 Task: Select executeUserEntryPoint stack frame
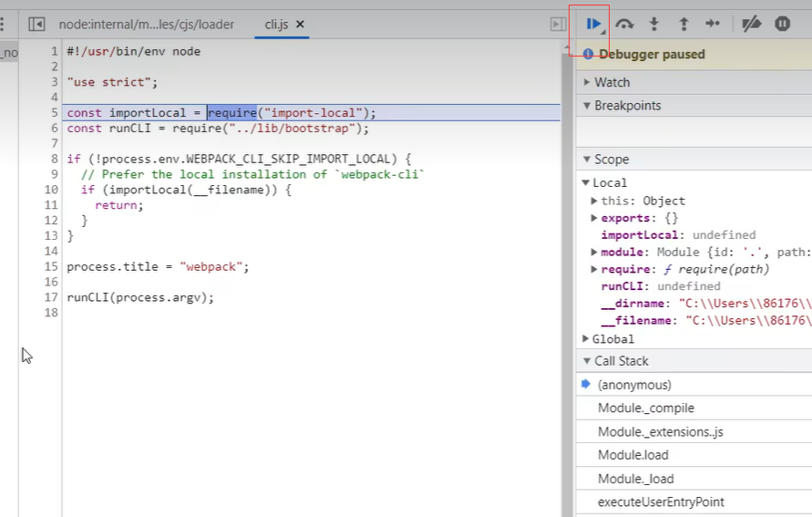694,502
